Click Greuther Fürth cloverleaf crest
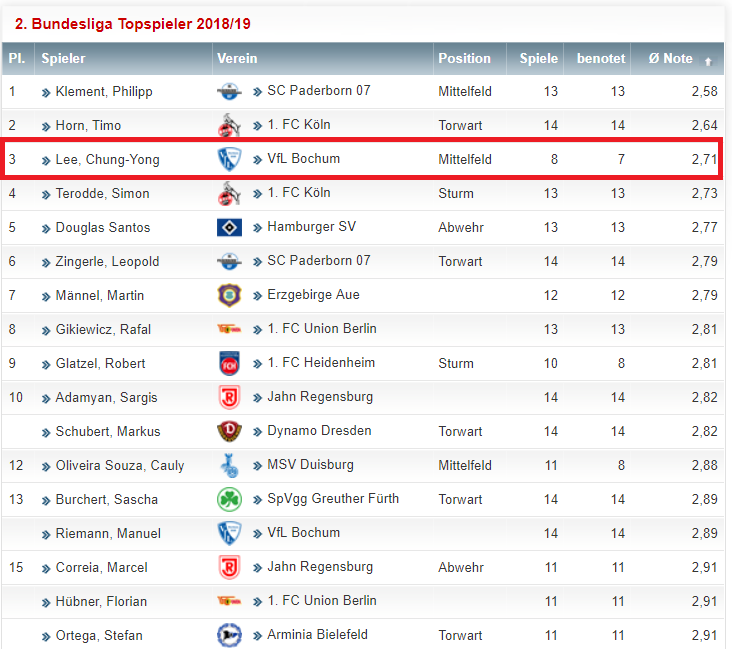 [229, 499]
